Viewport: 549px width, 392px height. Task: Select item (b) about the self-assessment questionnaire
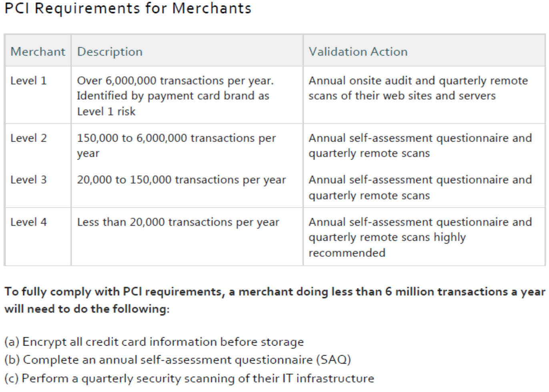[x=178, y=360]
